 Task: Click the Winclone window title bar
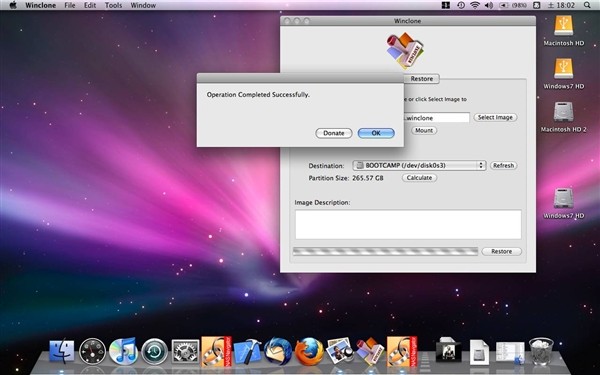click(408, 21)
